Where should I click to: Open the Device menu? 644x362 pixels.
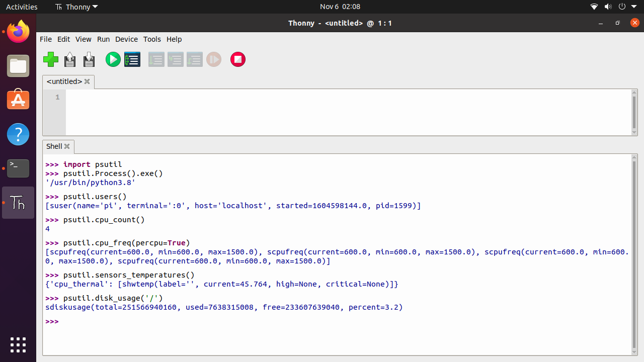pos(126,39)
